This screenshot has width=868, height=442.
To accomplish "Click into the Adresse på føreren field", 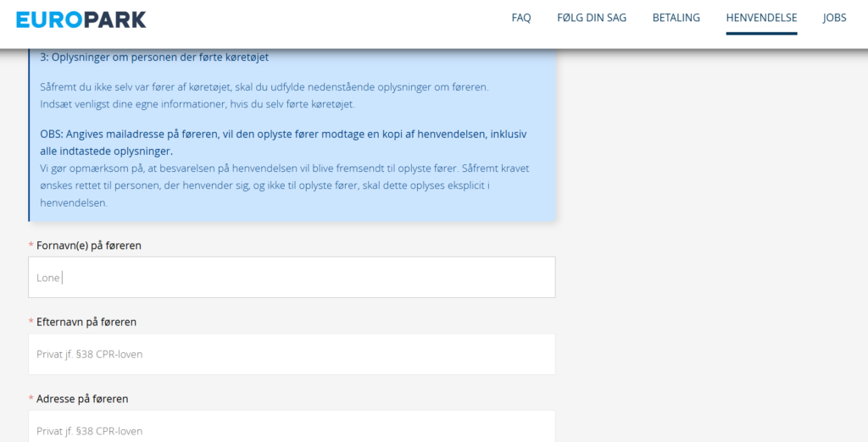I will (292, 428).
